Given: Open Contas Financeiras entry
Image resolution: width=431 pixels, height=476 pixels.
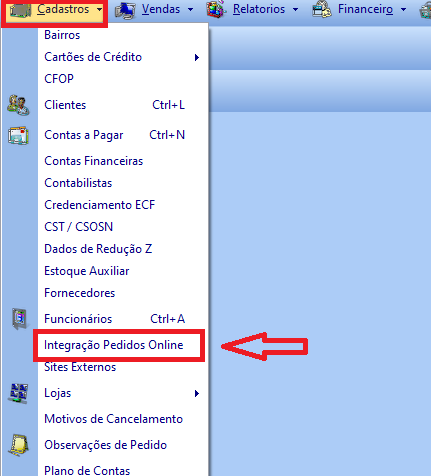Looking at the screenshot, I should point(94,161).
